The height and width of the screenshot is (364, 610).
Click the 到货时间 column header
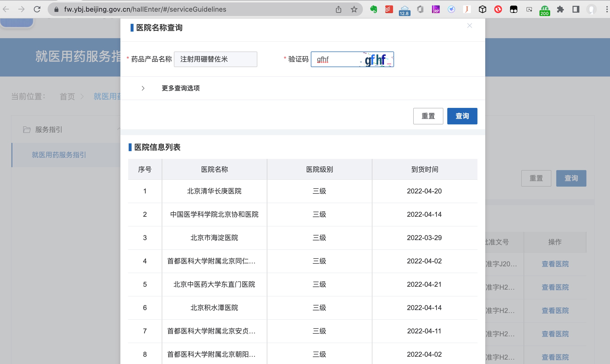(x=424, y=169)
